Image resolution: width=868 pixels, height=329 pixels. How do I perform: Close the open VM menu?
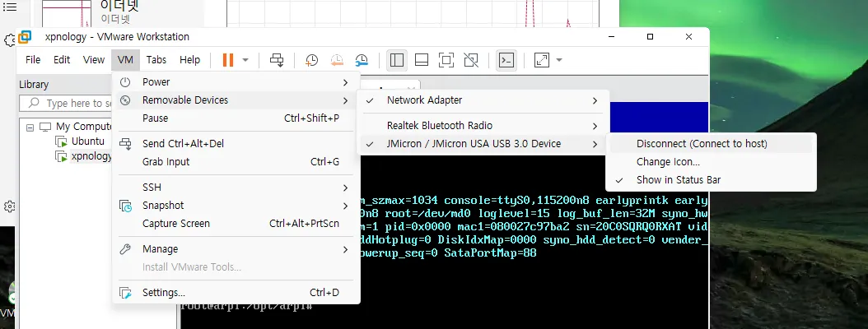125,60
